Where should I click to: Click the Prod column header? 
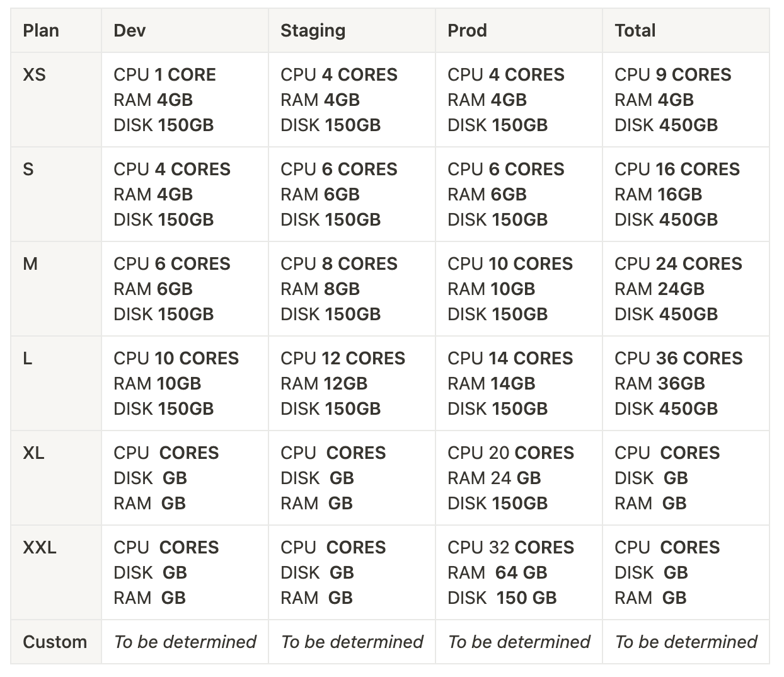[519, 30]
